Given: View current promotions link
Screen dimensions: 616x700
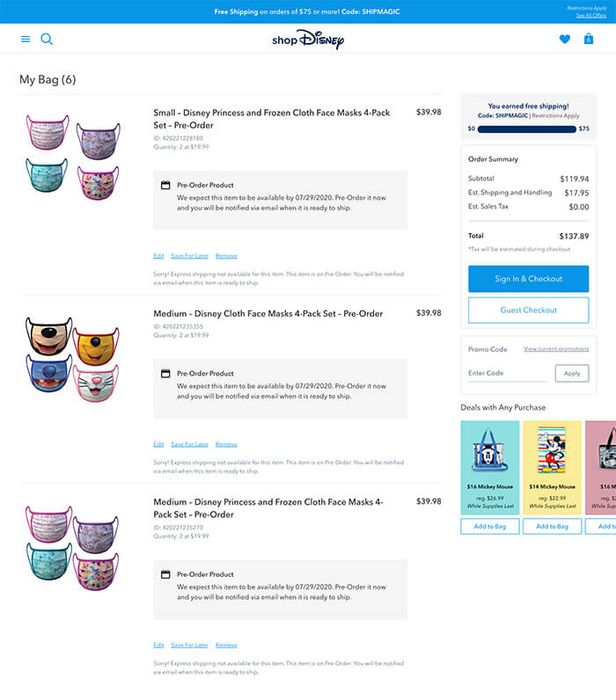Looking at the screenshot, I should click(555, 350).
